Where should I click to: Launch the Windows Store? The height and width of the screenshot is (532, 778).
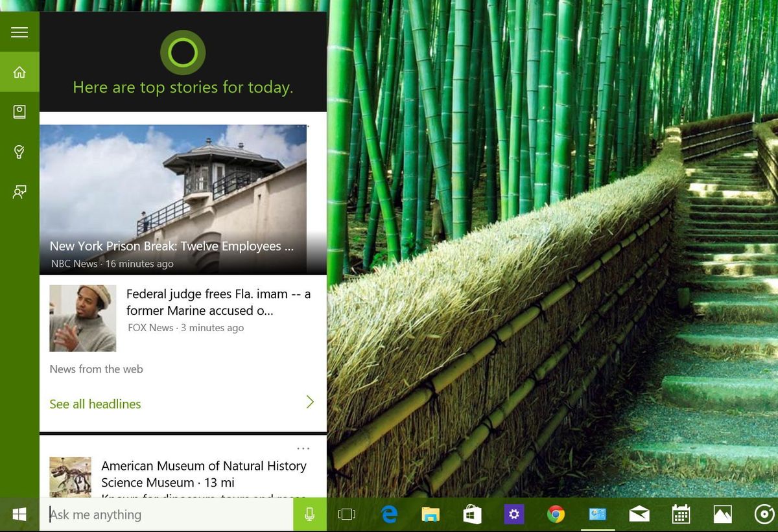tap(471, 514)
